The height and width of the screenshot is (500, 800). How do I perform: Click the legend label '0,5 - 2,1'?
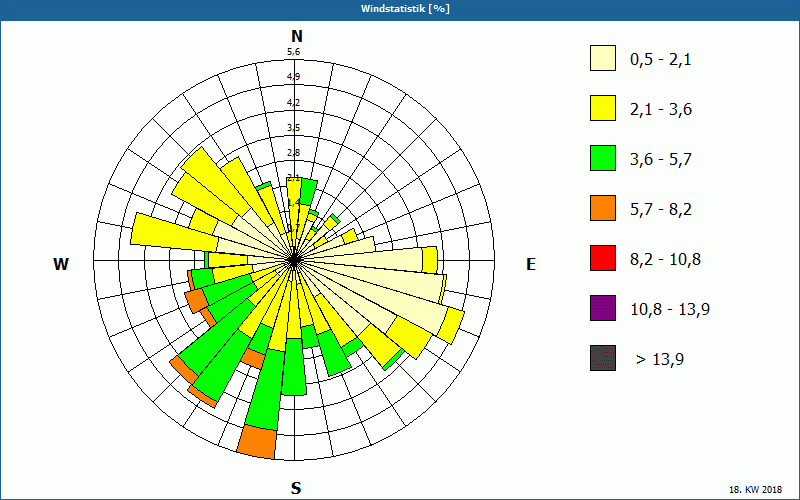click(x=661, y=60)
